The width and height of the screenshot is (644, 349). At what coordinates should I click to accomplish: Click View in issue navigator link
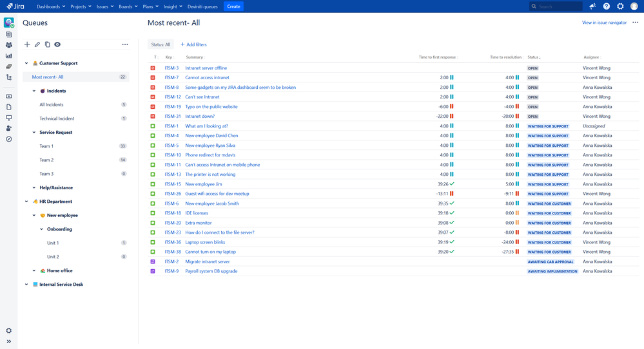tap(604, 23)
